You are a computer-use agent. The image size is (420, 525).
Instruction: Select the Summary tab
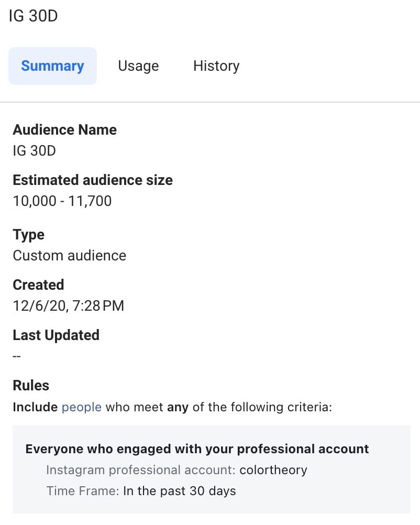(52, 65)
